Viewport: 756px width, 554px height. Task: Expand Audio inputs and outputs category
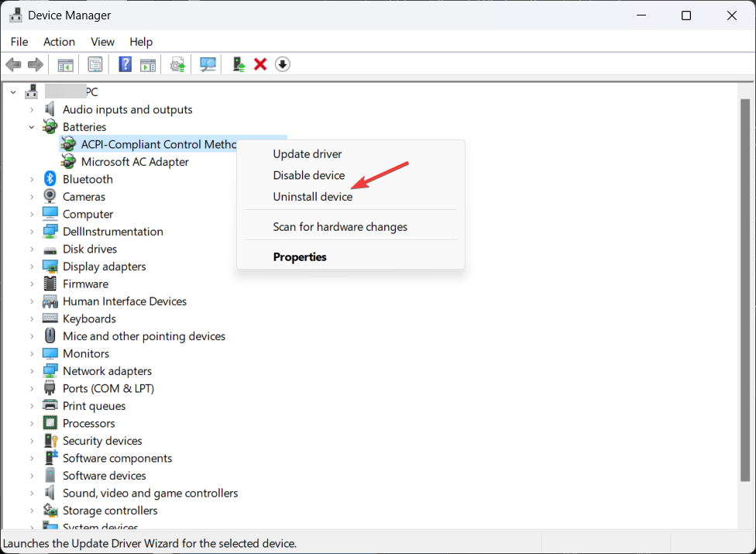pyautogui.click(x=32, y=110)
